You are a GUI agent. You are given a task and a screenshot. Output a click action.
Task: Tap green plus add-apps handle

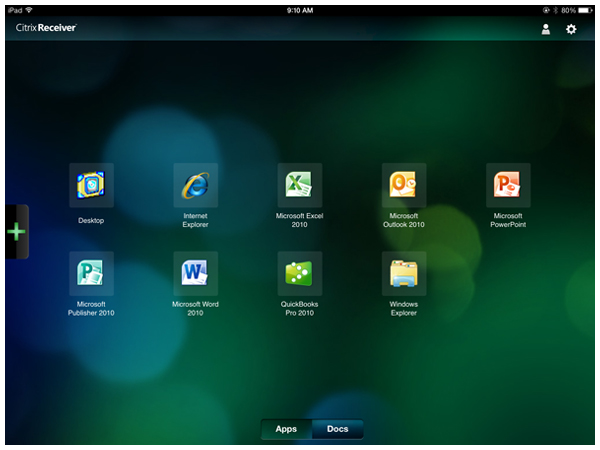pyautogui.click(x=17, y=232)
